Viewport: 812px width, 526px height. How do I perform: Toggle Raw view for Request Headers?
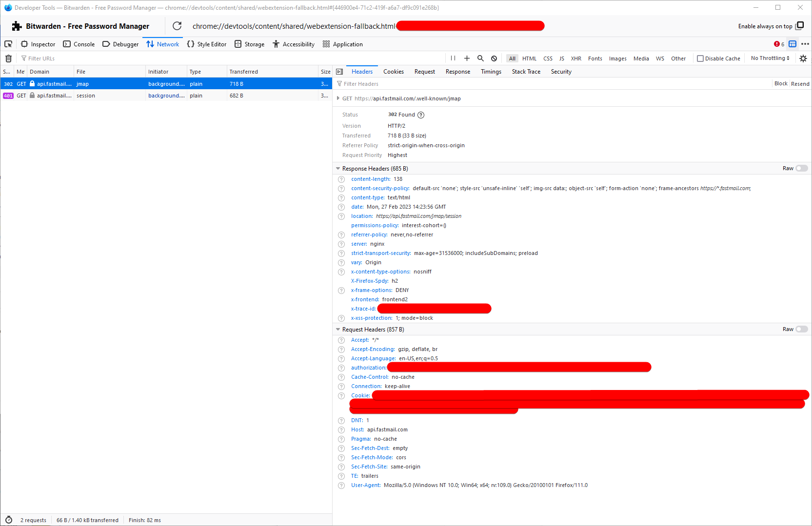[x=801, y=330]
